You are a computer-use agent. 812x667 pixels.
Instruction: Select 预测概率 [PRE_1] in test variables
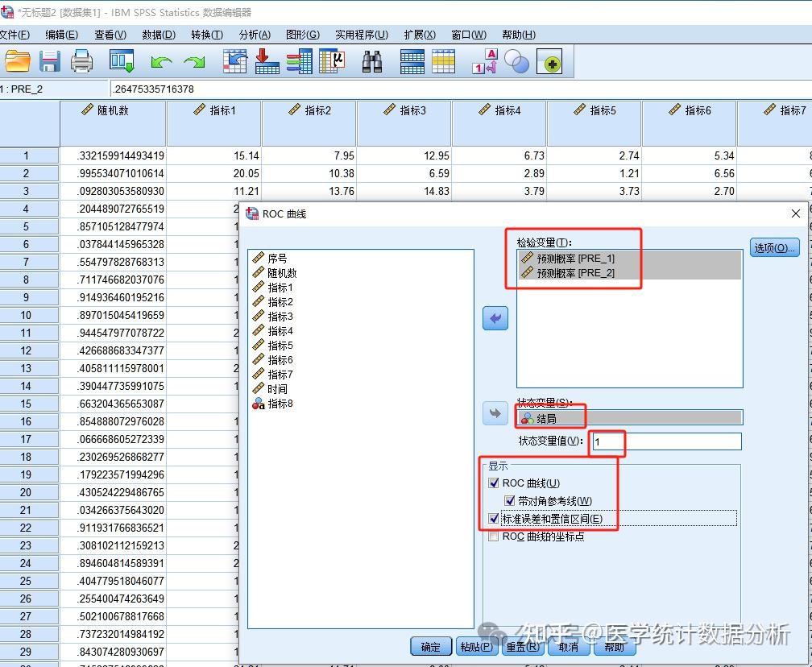click(x=630, y=258)
